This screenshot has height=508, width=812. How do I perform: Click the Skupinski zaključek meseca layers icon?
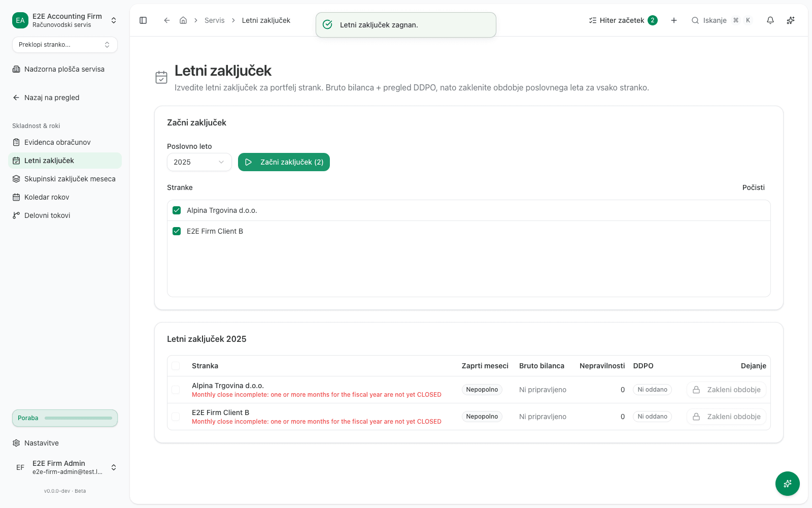click(x=16, y=179)
